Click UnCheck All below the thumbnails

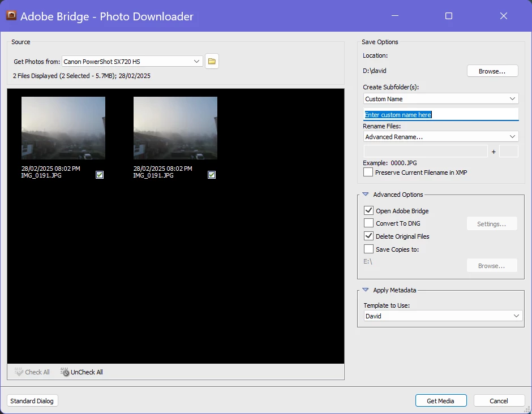[81, 372]
